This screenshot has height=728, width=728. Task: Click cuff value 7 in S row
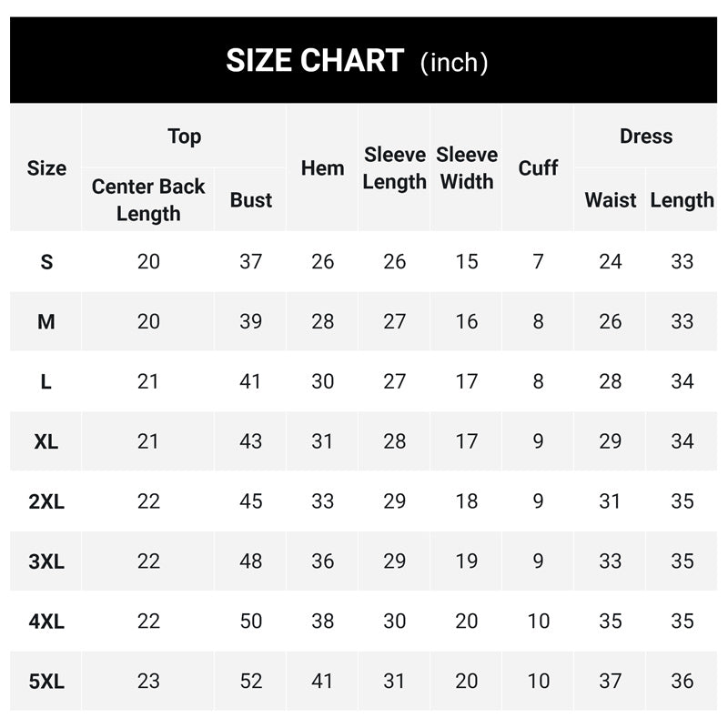[x=538, y=262]
